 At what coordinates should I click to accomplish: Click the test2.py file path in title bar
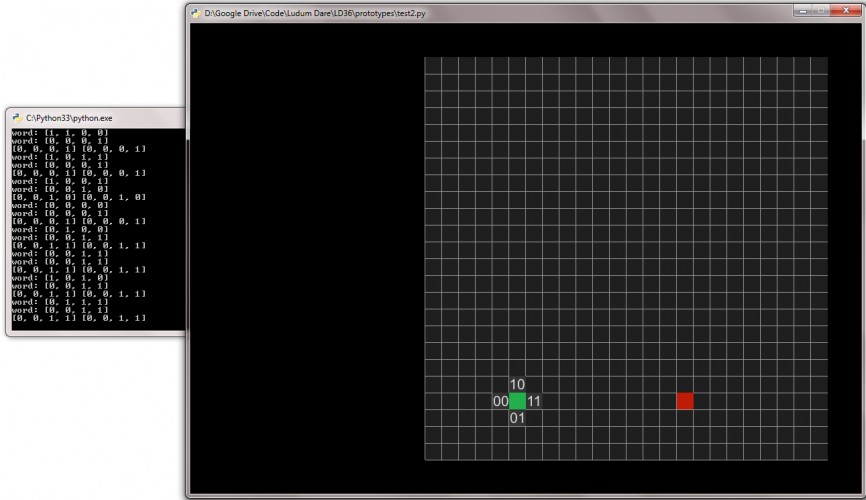pyautogui.click(x=315, y=13)
